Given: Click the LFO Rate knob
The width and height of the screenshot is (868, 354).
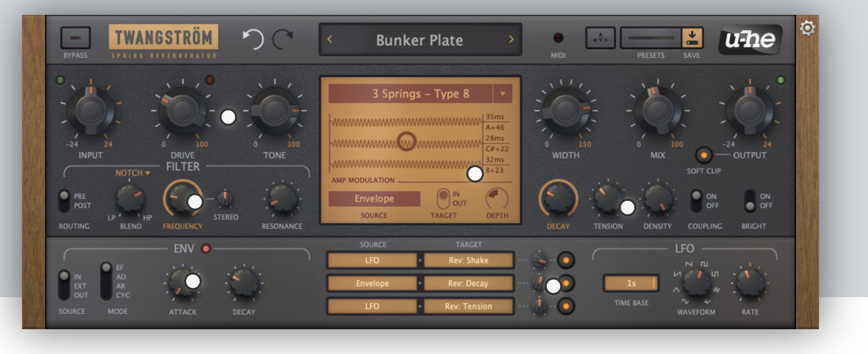Looking at the screenshot, I should coord(750,283).
